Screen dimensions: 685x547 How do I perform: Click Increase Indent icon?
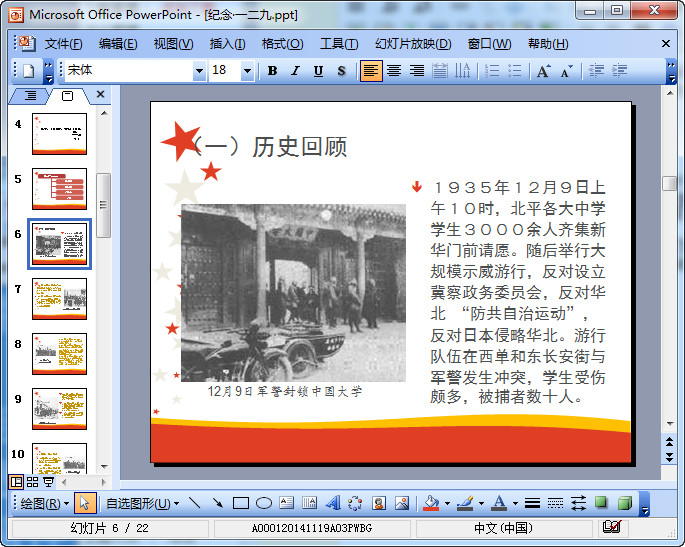pos(619,70)
